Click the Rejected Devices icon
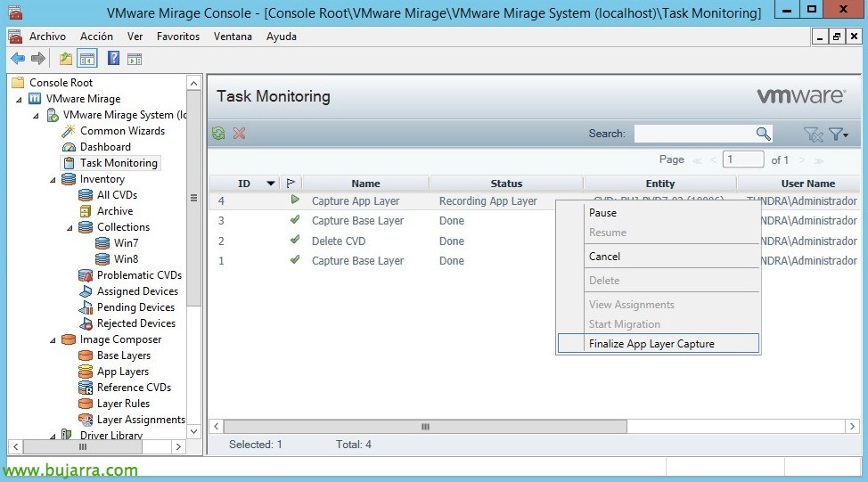Image resolution: width=868 pixels, height=482 pixels. pyautogui.click(x=86, y=323)
